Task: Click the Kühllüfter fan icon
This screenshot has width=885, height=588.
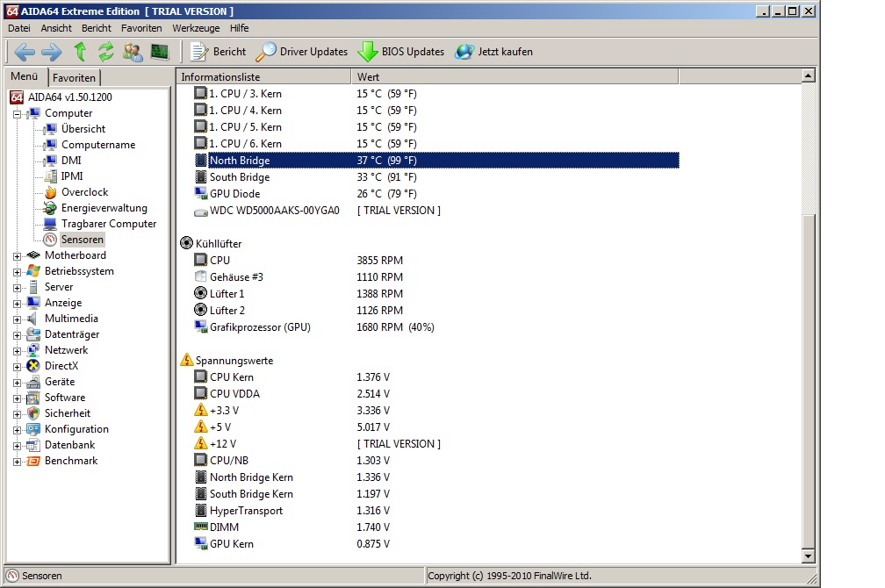Action: click(186, 243)
